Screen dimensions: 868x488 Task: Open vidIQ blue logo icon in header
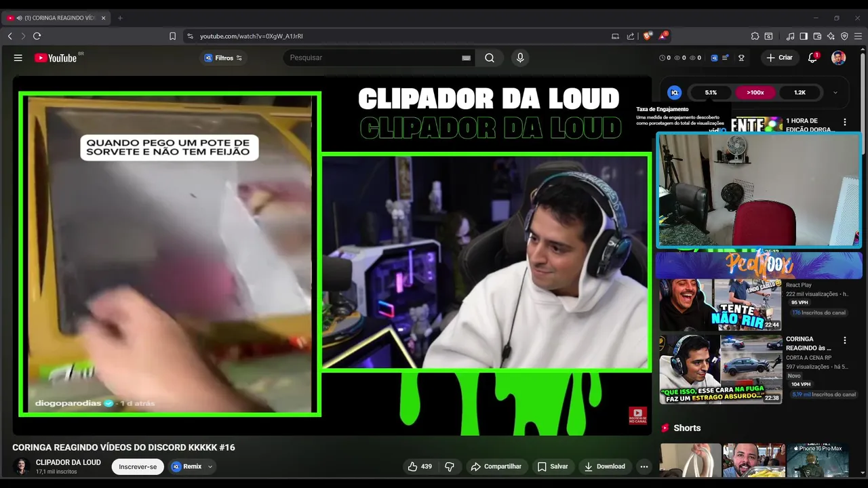pos(714,58)
